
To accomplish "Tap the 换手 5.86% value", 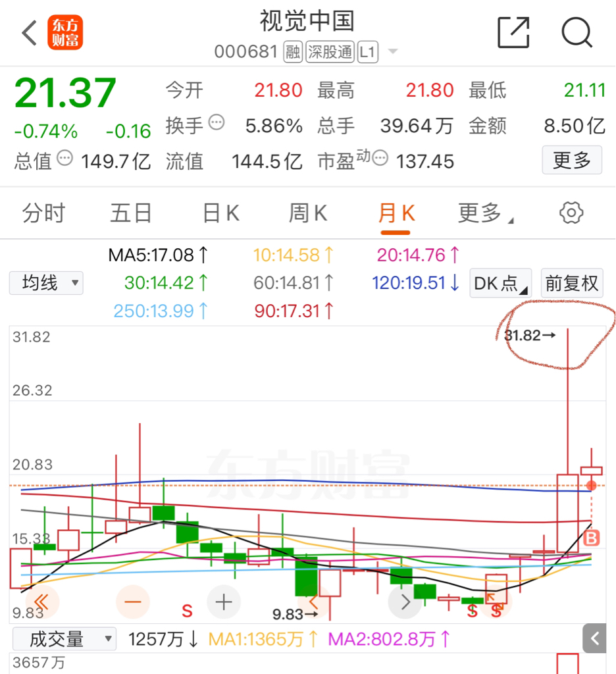I will (274, 126).
